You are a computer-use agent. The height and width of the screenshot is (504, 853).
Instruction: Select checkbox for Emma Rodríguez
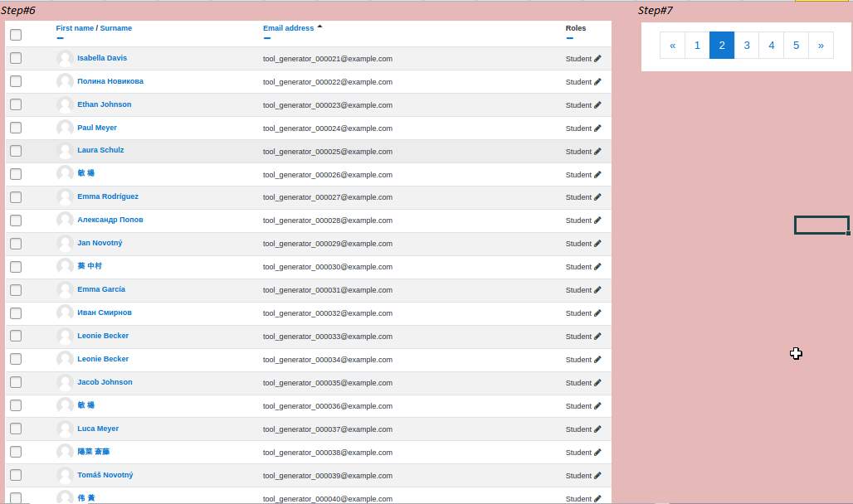(16, 196)
